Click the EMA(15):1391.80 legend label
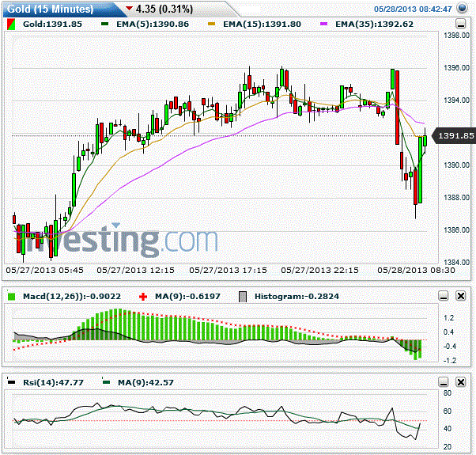This screenshot has height=455, width=476. pyautogui.click(x=262, y=25)
